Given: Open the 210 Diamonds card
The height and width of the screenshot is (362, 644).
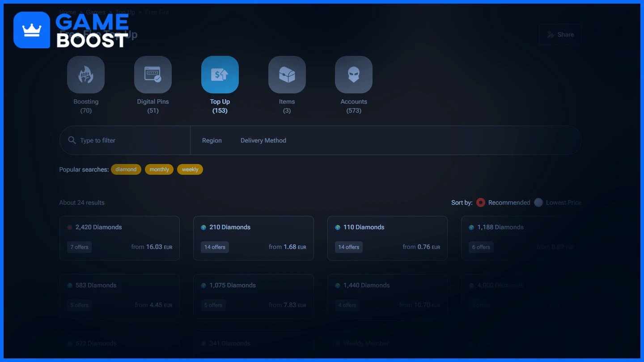Looking at the screenshot, I should point(254,238).
